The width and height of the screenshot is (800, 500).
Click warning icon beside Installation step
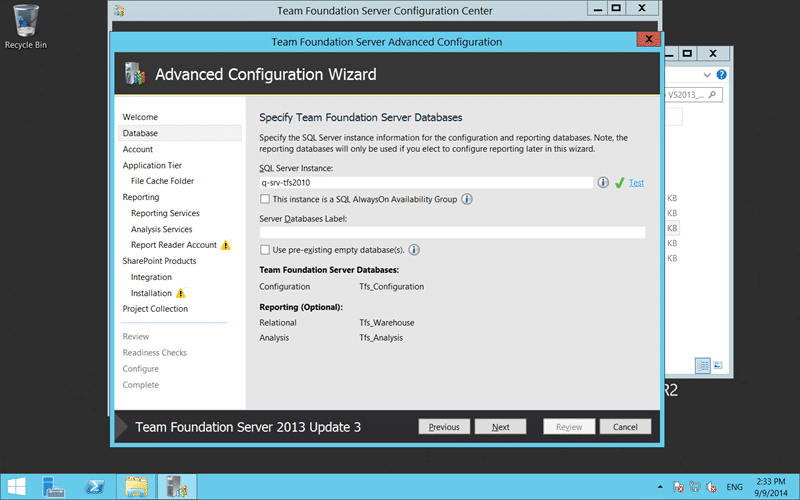[181, 293]
